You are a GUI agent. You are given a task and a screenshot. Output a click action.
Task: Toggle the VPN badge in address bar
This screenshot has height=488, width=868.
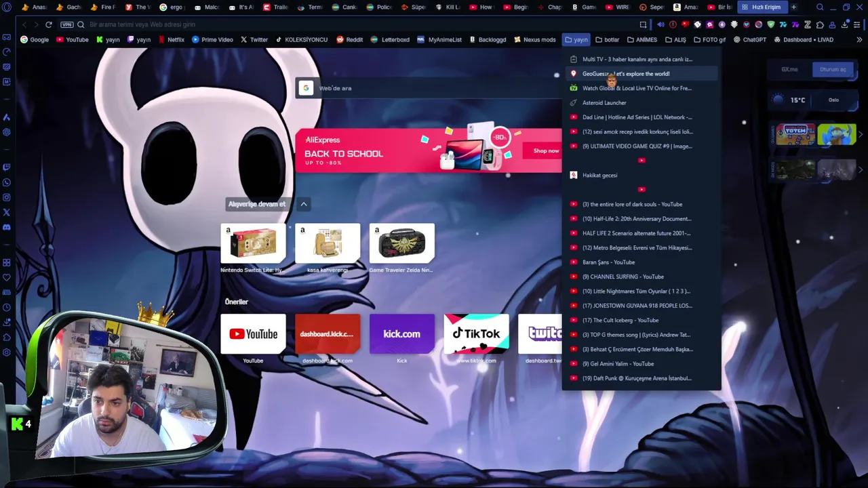click(66, 24)
